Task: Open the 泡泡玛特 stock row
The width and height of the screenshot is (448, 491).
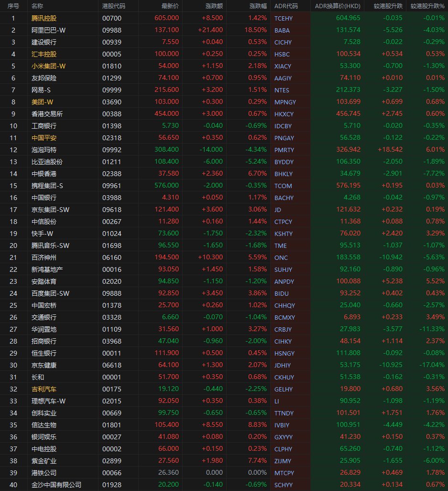Action: 224,150
